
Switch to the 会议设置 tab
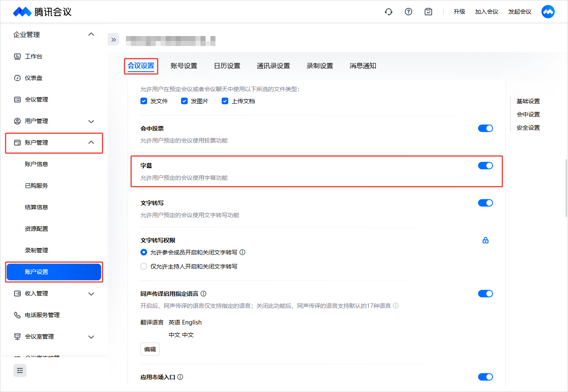click(x=141, y=66)
